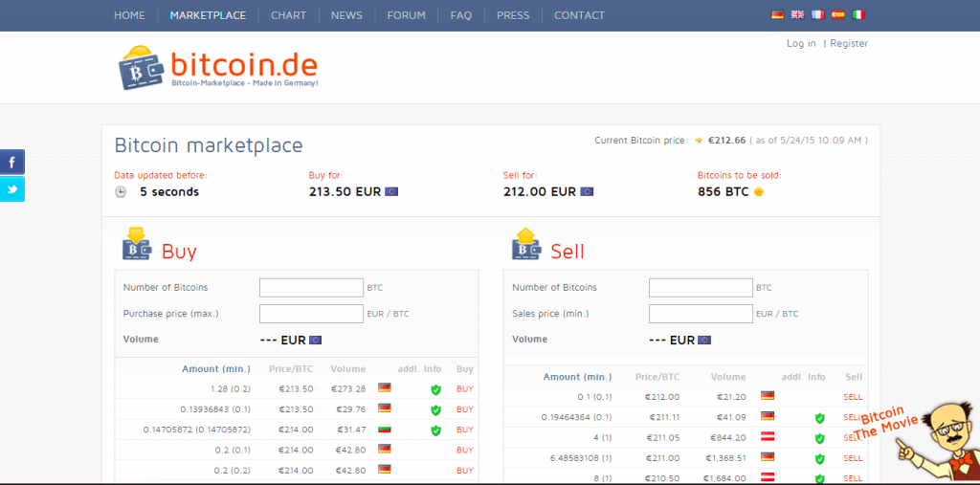Viewport: 980px width, 485px height.
Task: Click the Austrian flag in the Sell 4 (1) row
Action: click(x=768, y=436)
